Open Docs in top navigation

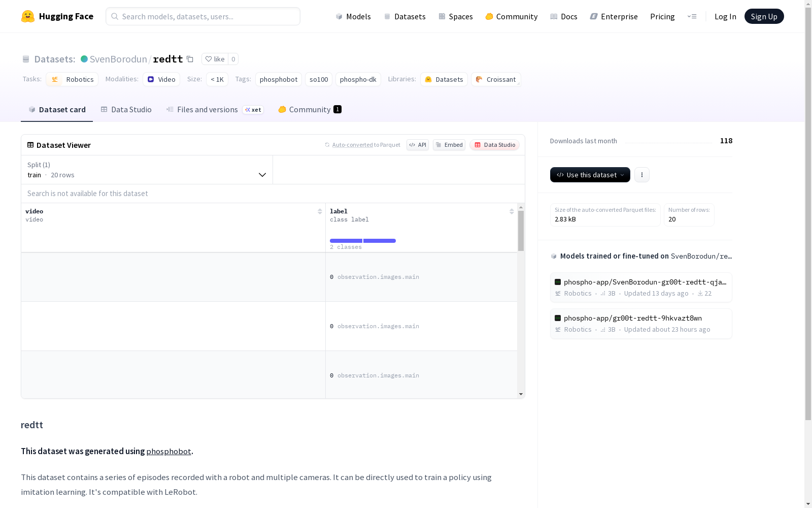[x=564, y=16]
